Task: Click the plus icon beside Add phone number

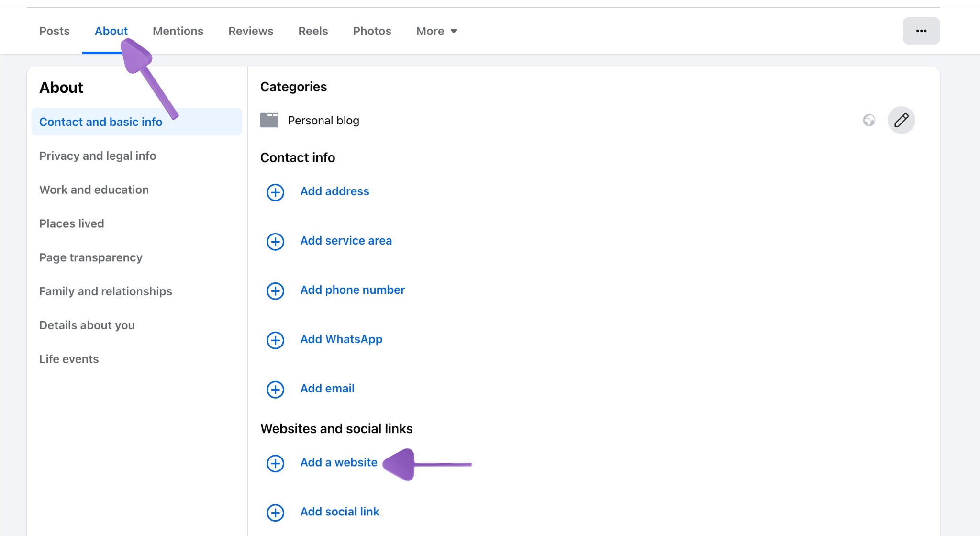Action: click(275, 291)
